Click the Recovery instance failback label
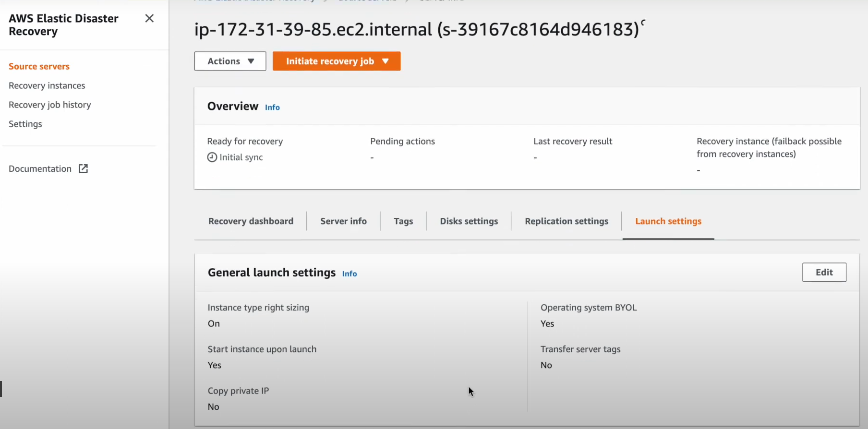This screenshot has height=429, width=868. (769, 148)
